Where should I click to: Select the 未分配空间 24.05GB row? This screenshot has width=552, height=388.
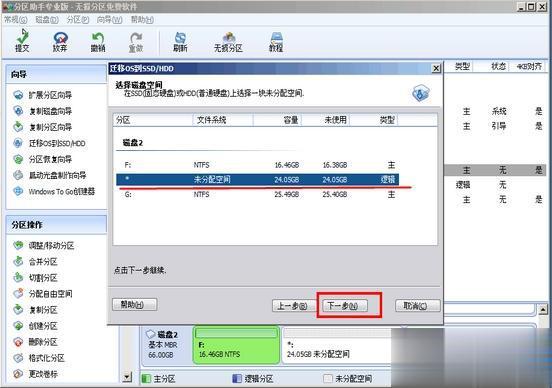(257, 180)
